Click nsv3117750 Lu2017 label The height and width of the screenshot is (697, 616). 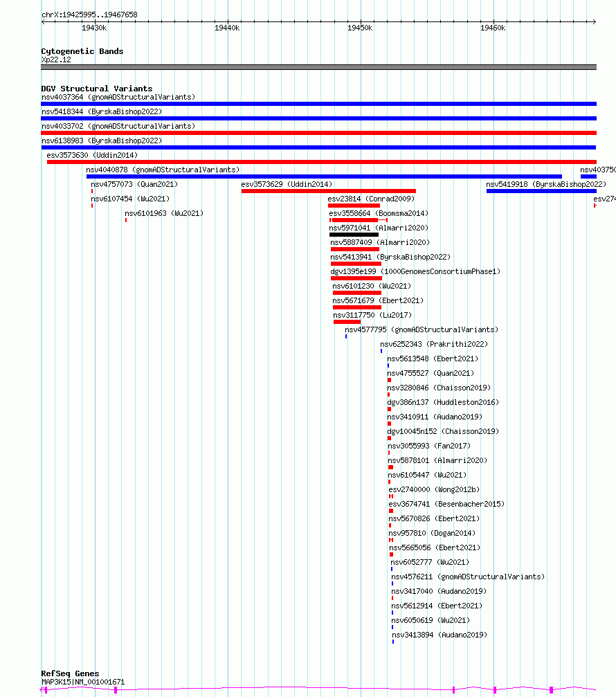372,315
